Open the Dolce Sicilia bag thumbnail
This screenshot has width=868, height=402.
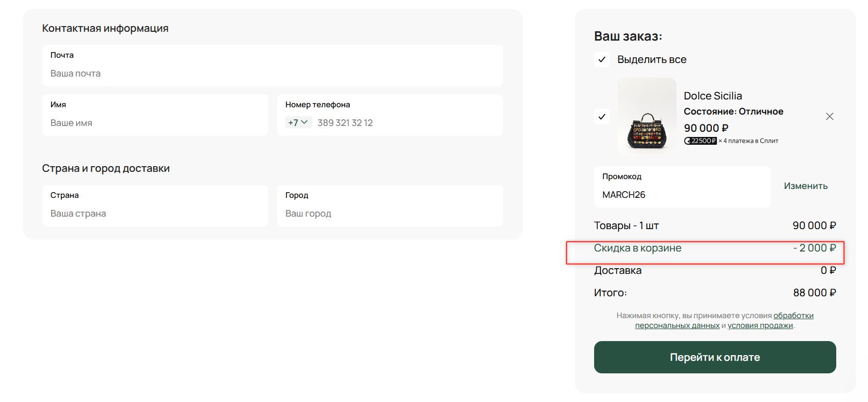click(647, 117)
